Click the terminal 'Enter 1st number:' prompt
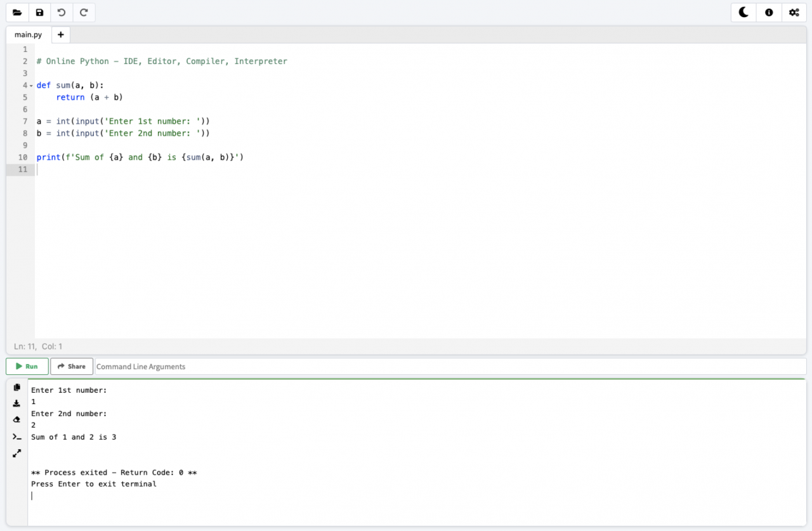 [x=69, y=390]
